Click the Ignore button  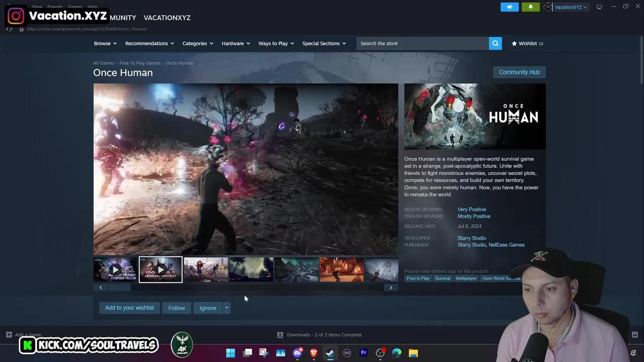coord(208,308)
